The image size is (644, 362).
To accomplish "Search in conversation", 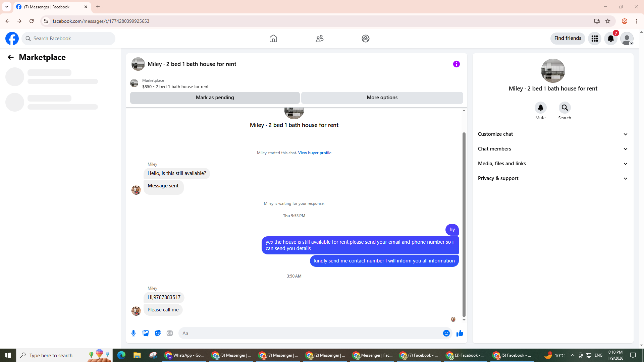I will [565, 108].
